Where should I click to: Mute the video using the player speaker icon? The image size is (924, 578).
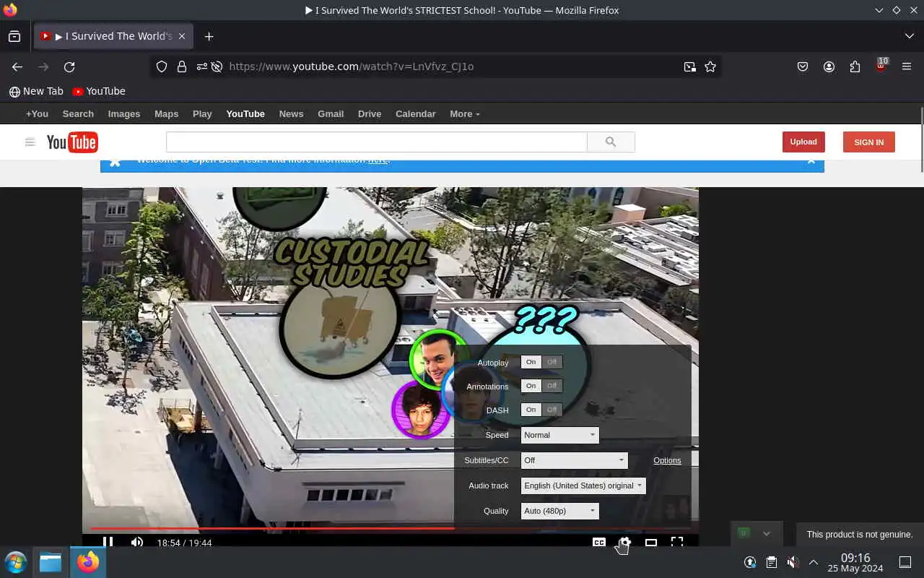137,542
